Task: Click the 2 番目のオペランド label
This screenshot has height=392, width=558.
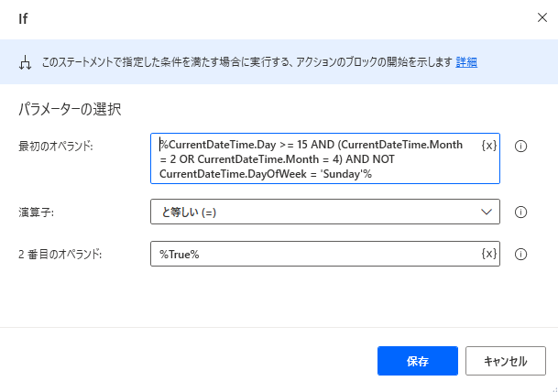Action: pos(60,254)
